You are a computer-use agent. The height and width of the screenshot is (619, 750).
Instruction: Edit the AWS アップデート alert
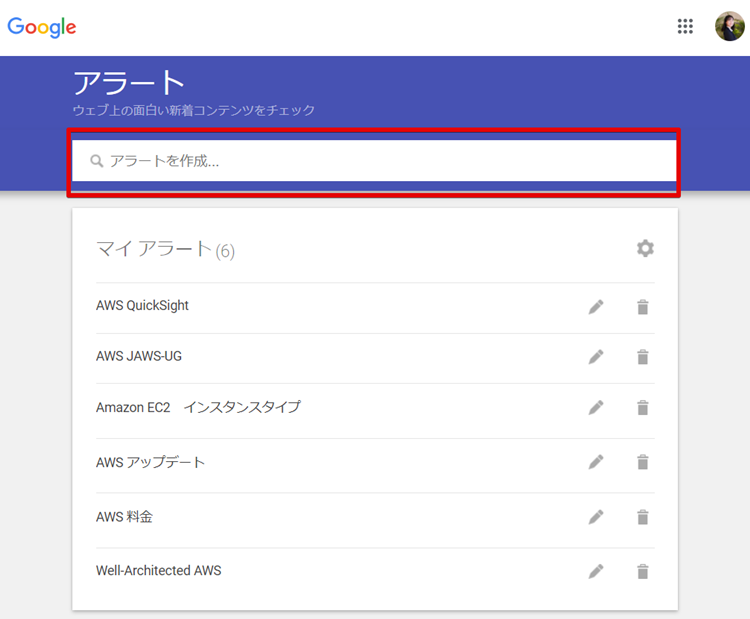596,462
